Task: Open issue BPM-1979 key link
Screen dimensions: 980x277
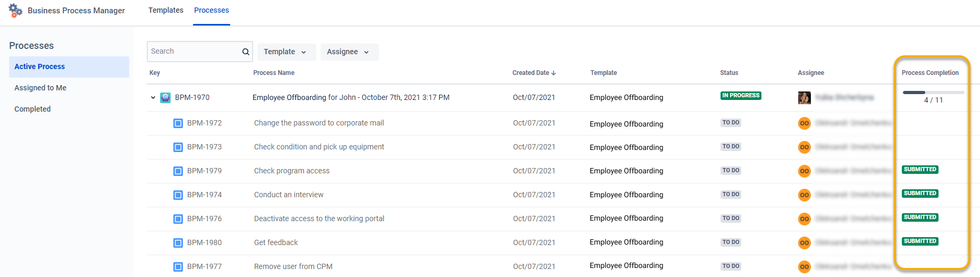Action: [204, 171]
